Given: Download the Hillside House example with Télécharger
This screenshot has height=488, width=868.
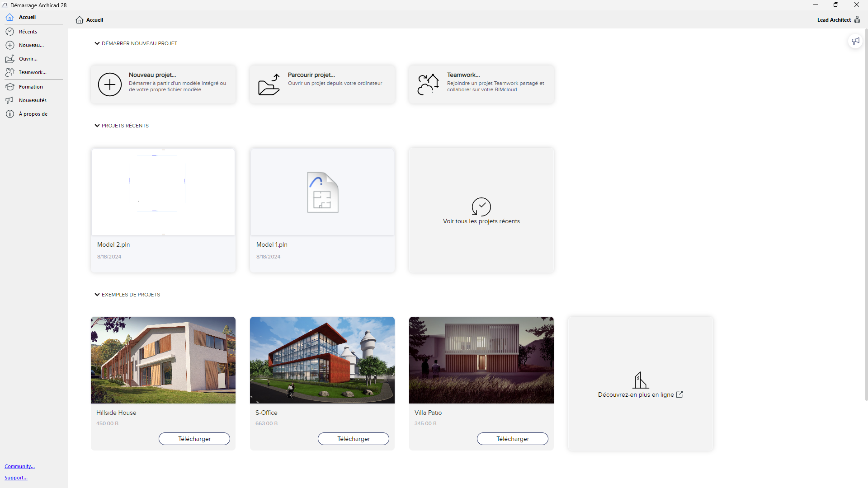Looking at the screenshot, I should pyautogui.click(x=194, y=439).
